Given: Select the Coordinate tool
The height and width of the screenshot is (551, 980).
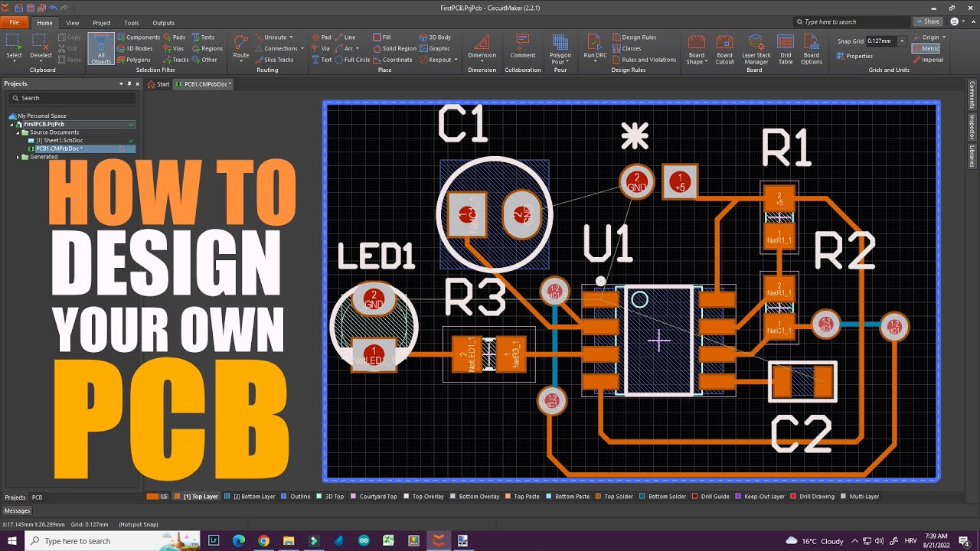Looking at the screenshot, I should [x=393, y=60].
